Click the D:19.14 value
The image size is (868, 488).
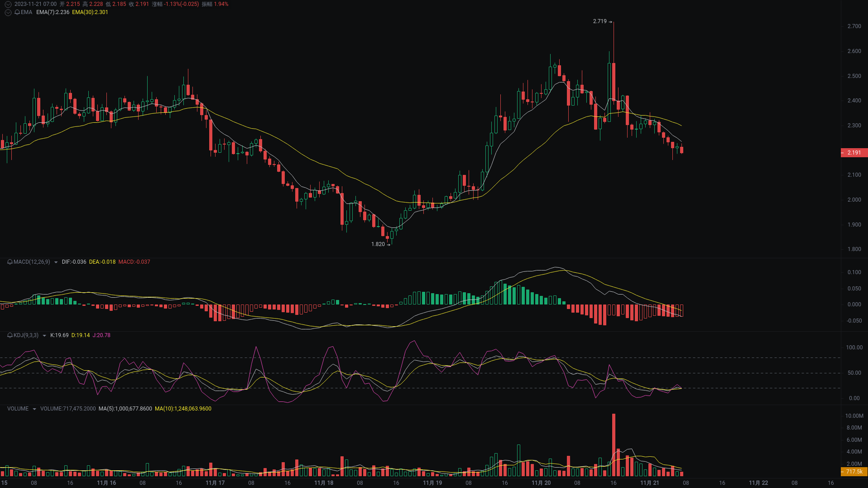click(81, 335)
